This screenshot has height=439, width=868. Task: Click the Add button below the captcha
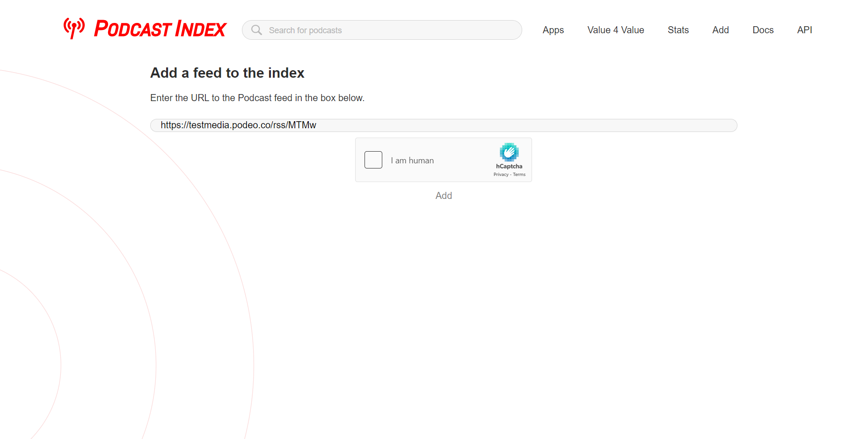pyautogui.click(x=444, y=196)
